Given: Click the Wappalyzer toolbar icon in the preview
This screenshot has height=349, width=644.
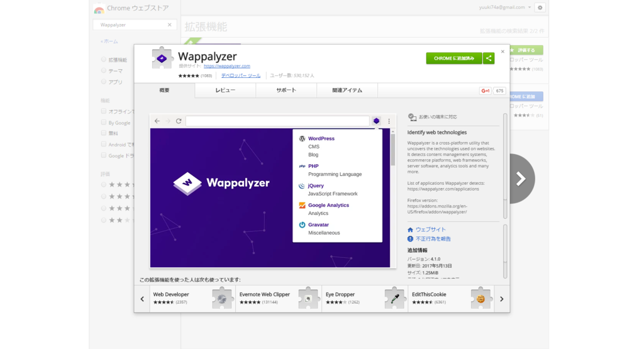Looking at the screenshot, I should 376,121.
